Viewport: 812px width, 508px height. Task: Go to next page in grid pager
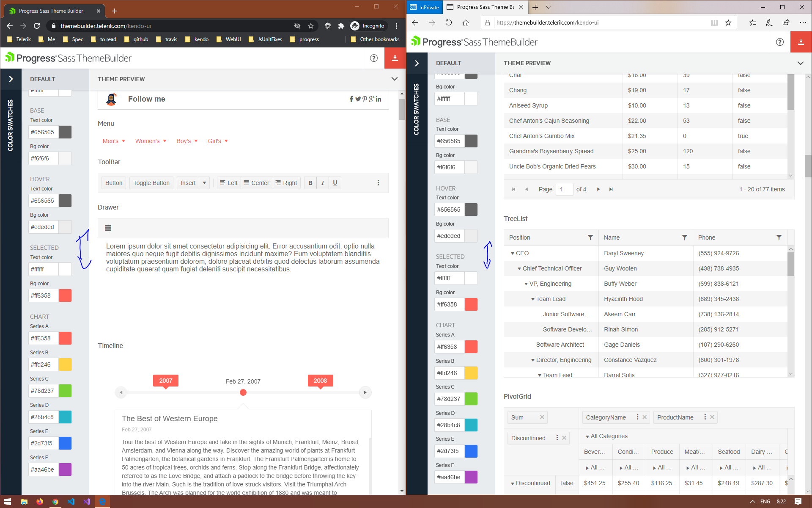pyautogui.click(x=598, y=189)
